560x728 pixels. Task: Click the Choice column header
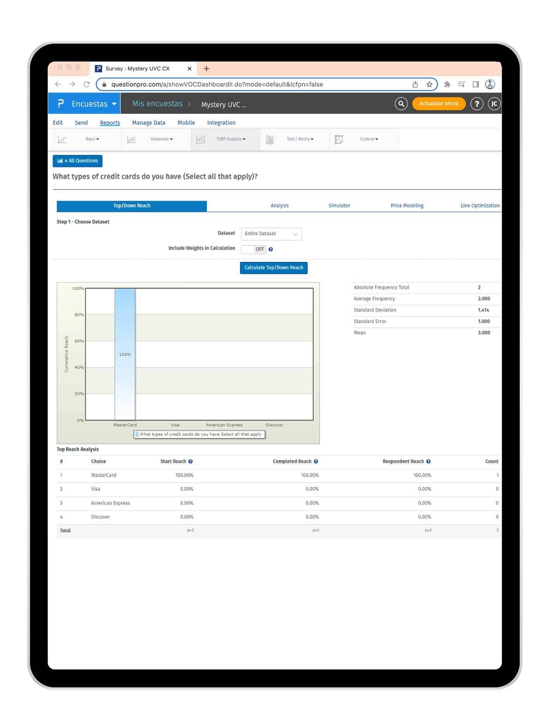[x=99, y=461]
